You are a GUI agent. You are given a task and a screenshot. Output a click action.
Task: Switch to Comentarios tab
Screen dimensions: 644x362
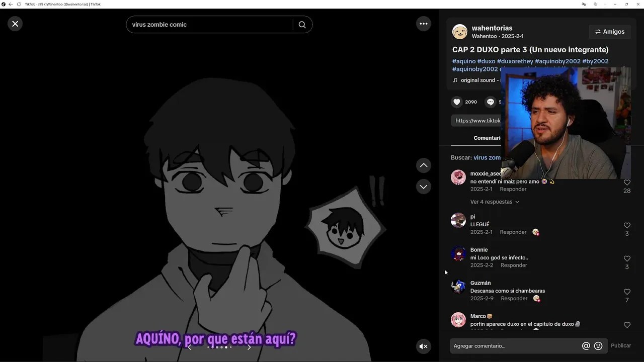tap(487, 138)
